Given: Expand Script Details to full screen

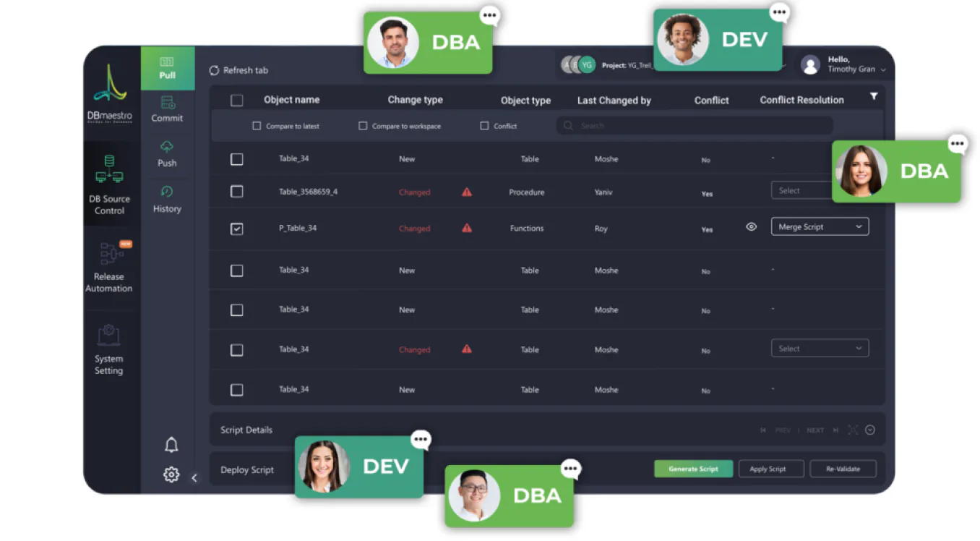Looking at the screenshot, I should pyautogui.click(x=853, y=430).
